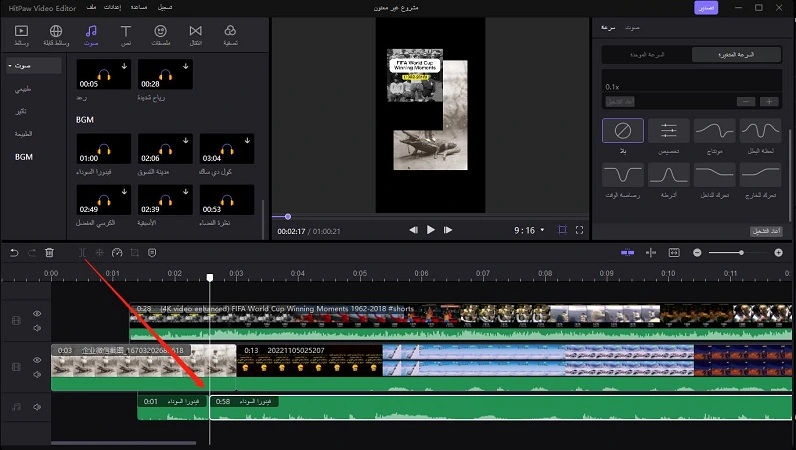Open the Text (نص) tab

click(x=125, y=35)
